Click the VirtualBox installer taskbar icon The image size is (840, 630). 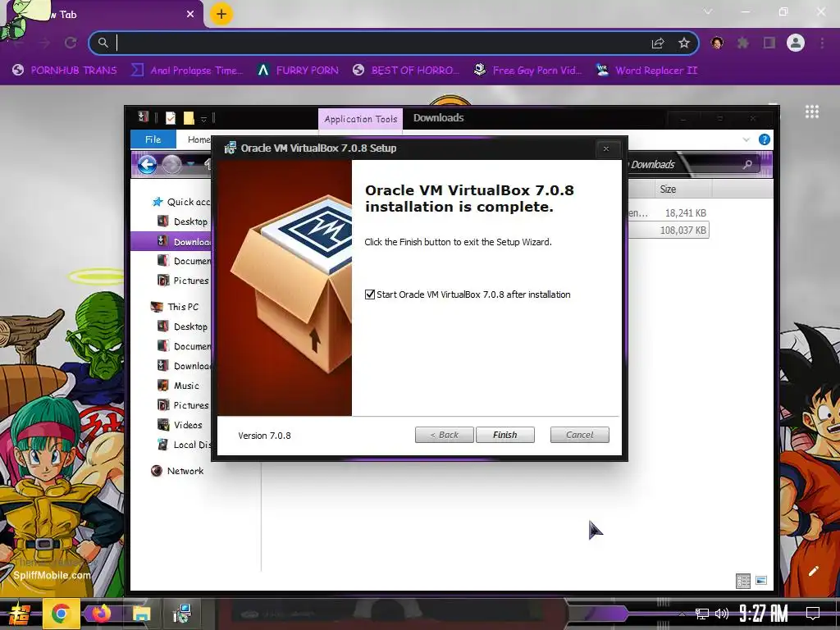[x=182, y=614]
